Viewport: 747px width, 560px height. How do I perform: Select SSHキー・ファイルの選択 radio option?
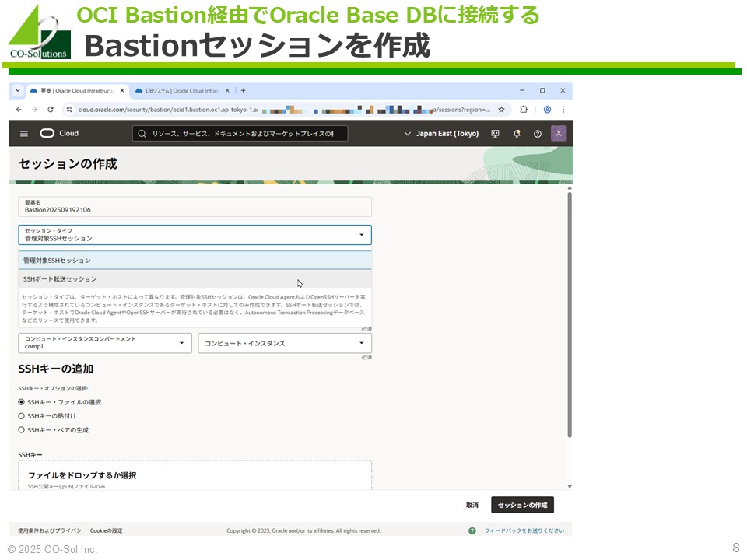click(22, 402)
